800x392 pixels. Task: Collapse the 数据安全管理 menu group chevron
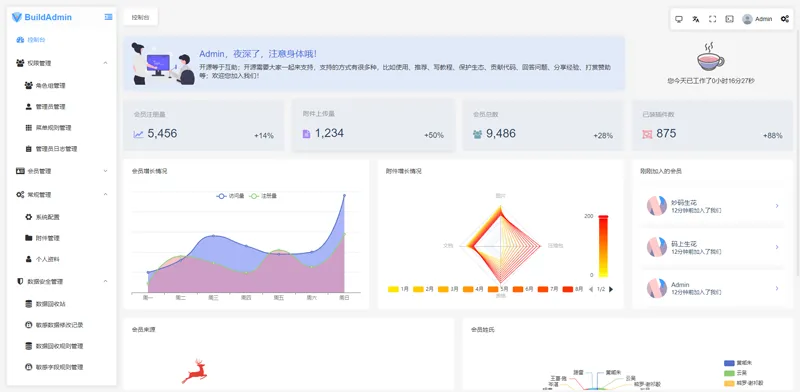(105, 281)
